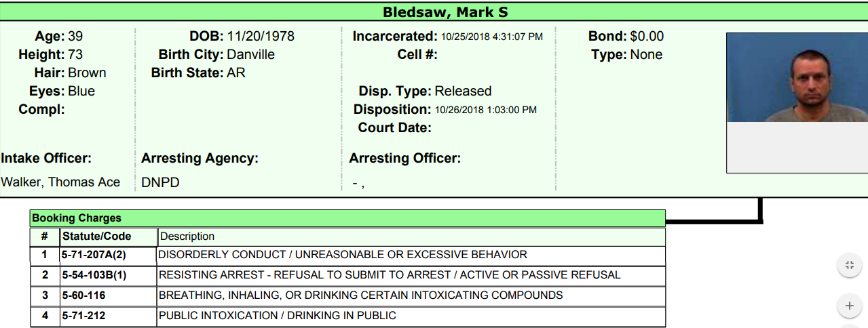Screen dimensions: 868x328
Task: Click the inmate mugshot photo
Action: (797, 77)
